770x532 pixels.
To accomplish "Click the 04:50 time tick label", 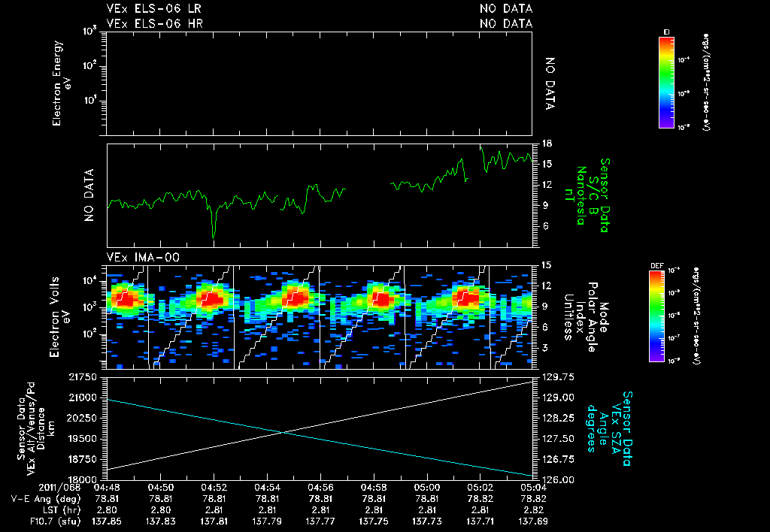I will click(161, 488).
